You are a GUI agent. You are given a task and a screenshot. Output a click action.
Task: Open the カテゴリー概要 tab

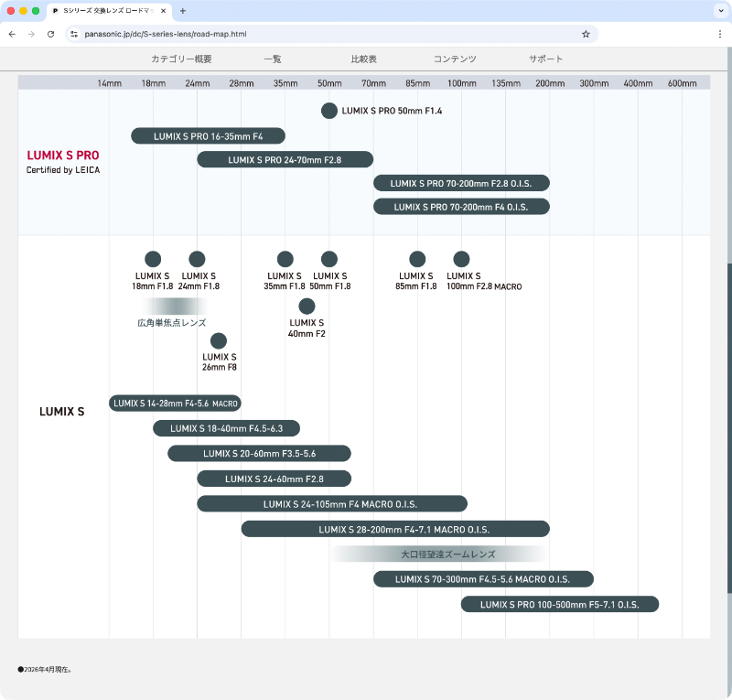[x=181, y=59]
